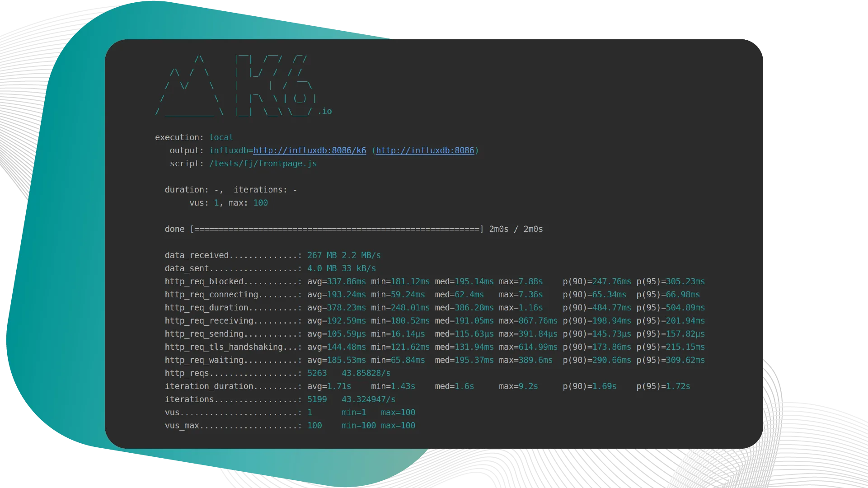Viewport: 868px width, 488px height.
Task: Click the /tests/fj/frontpage.js script path
Action: (263, 164)
